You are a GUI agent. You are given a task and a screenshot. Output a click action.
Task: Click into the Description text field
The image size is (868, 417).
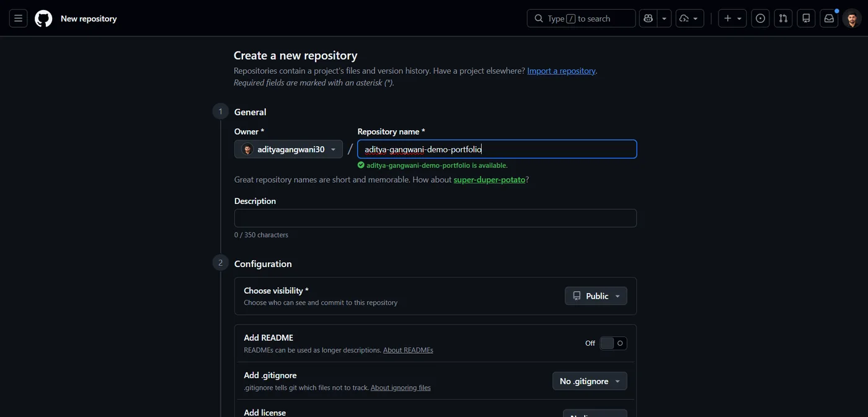coord(435,218)
